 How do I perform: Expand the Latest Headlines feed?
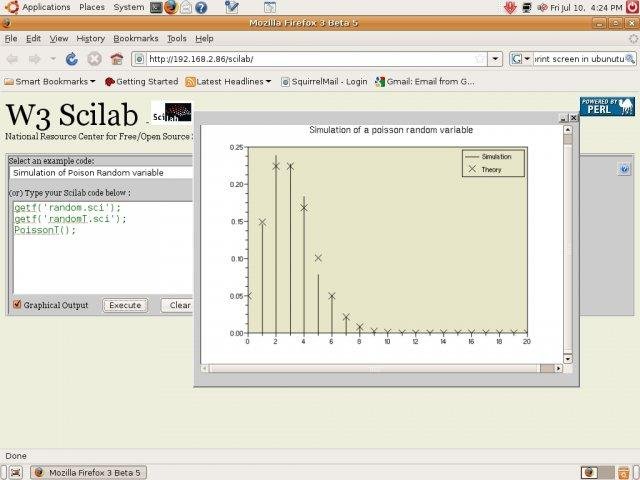229,82
